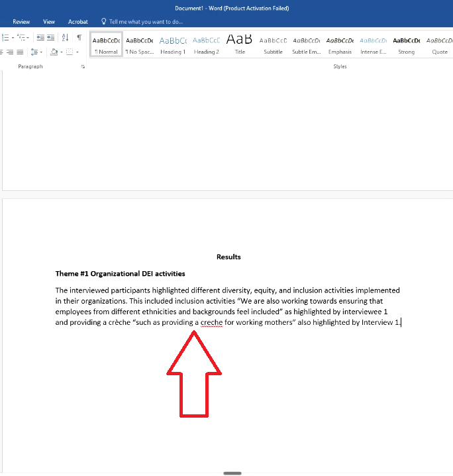The width and height of the screenshot is (453, 476).
Task: Switch to the View tab
Action: (x=49, y=22)
